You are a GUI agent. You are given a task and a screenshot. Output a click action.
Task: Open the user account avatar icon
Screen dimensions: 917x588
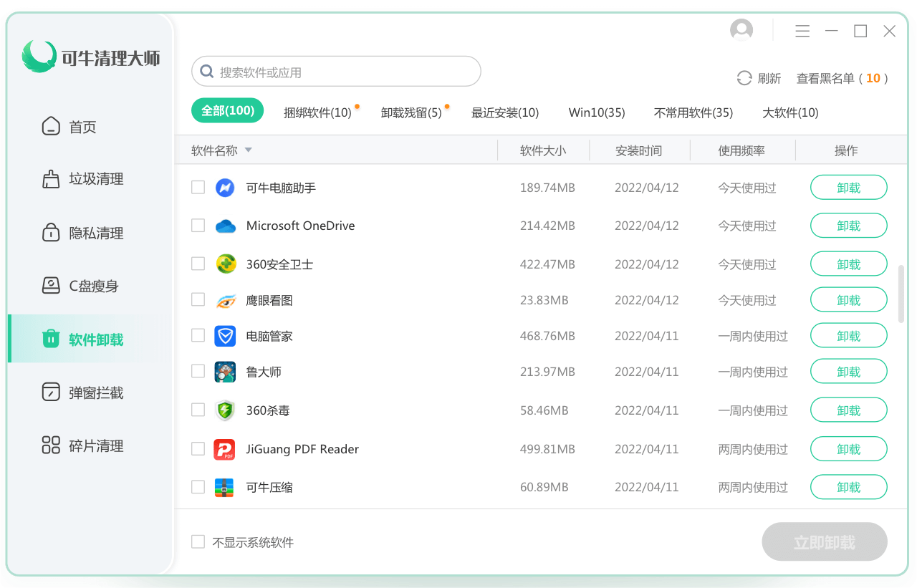coord(741,30)
